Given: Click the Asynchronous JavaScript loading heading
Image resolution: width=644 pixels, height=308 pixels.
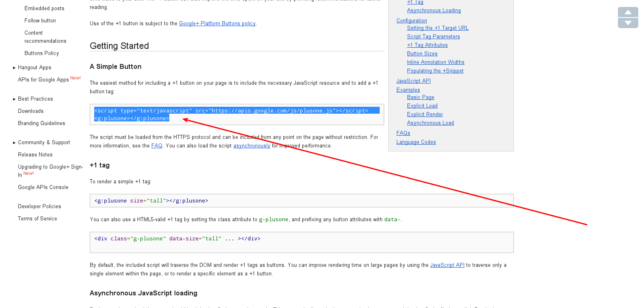Looking at the screenshot, I should pos(144,293).
